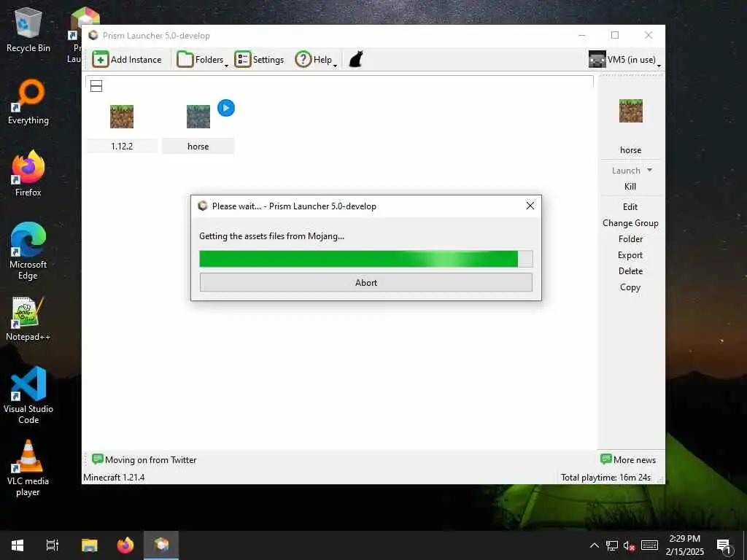Kill the running horse instance
Screen dimensions: 747x560
tap(630, 187)
